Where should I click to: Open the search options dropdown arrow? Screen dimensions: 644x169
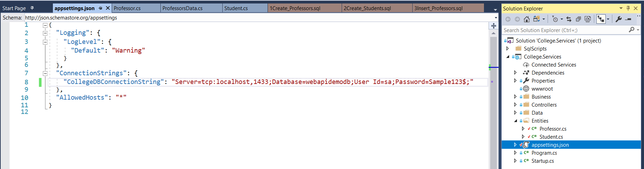[638, 30]
